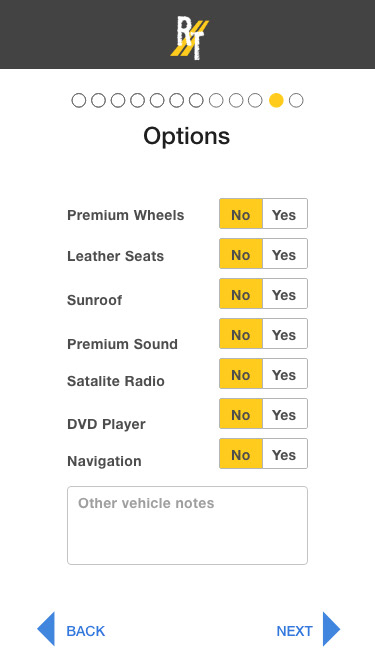Select No for Navigation
Screen dimensions: 375x667
tap(241, 453)
